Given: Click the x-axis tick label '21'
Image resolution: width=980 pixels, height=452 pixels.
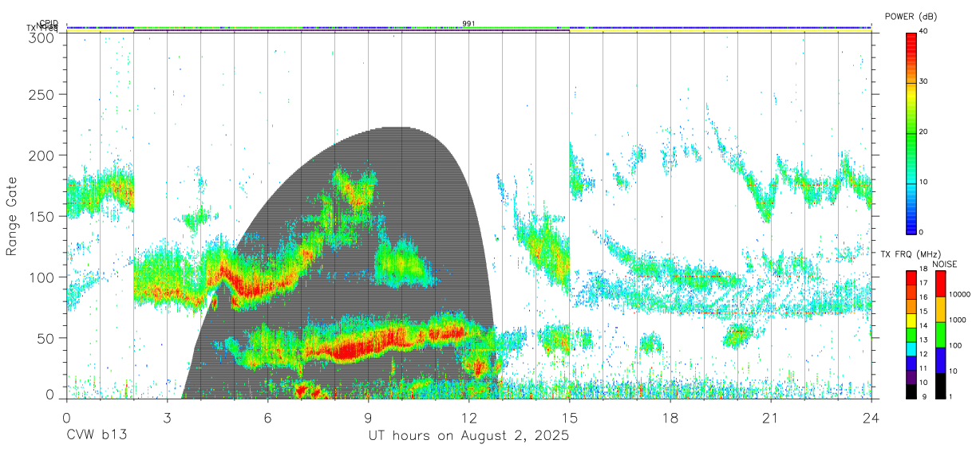Looking at the screenshot, I should pyautogui.click(x=770, y=417).
